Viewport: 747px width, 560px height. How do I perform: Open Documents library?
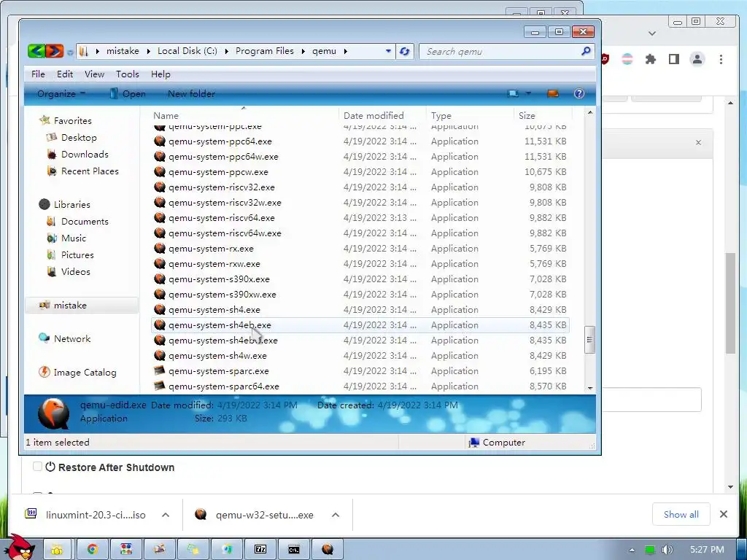pos(85,222)
